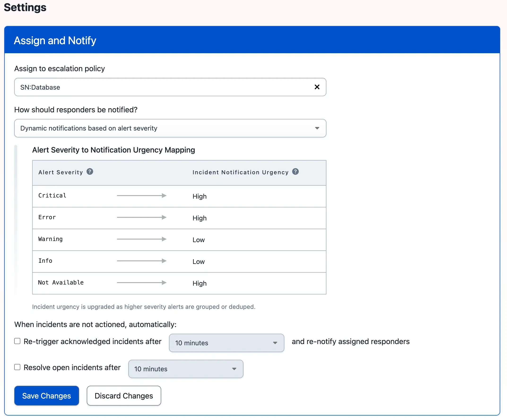Screen dimensions: 507x420
Task: Click the Error severity arrow
Action: pos(142,217)
